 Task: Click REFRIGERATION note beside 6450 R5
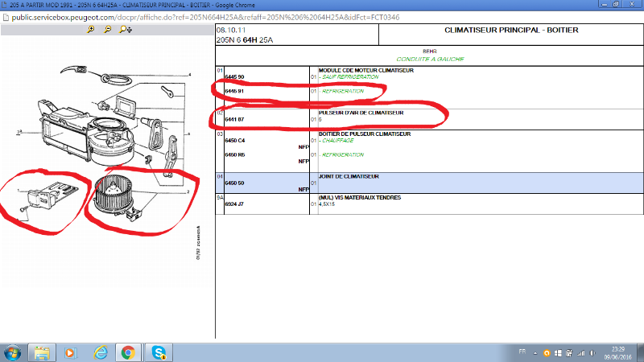coord(341,154)
